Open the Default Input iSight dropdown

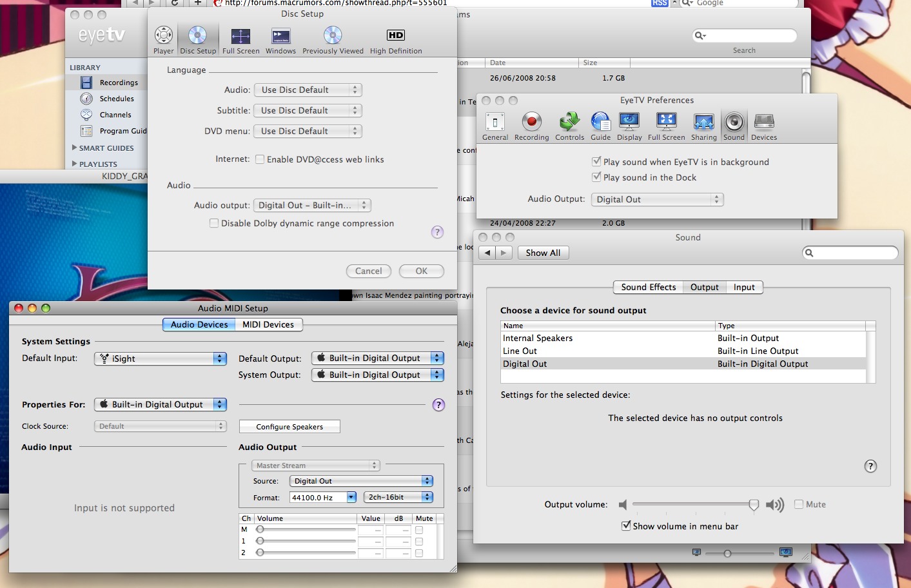pos(161,358)
